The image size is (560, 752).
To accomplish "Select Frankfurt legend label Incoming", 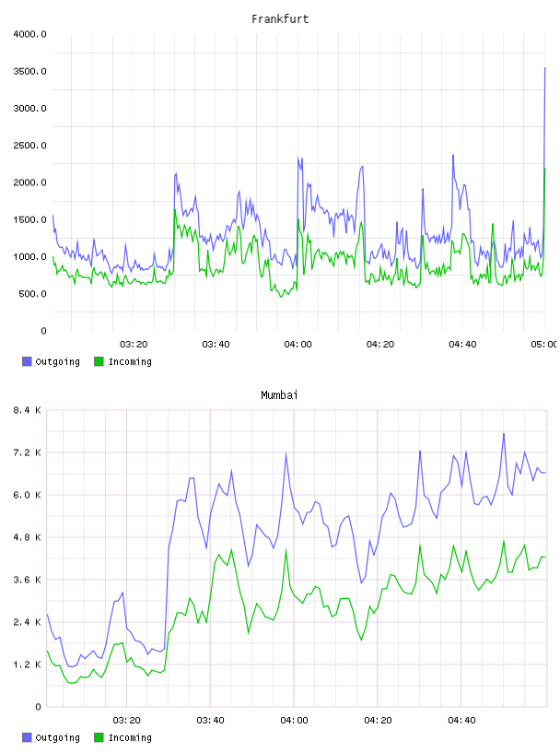I will pos(130,361).
